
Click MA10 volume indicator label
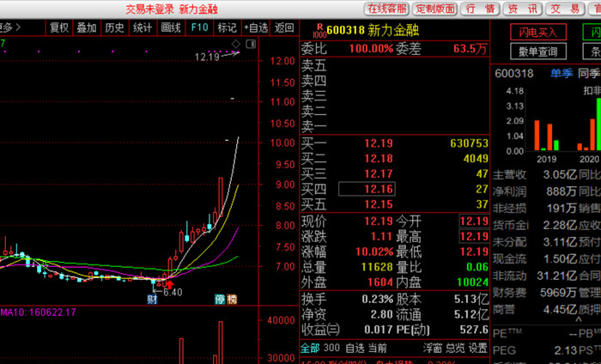click(x=38, y=312)
